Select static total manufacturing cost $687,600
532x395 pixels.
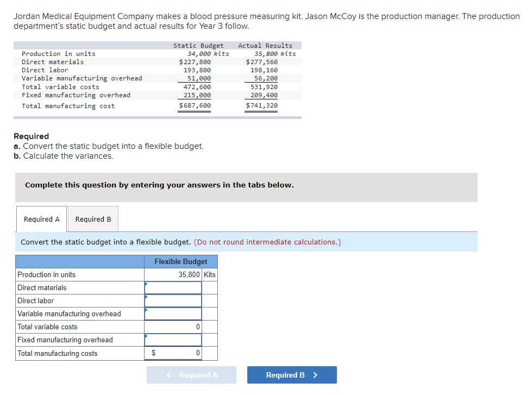[x=195, y=105]
